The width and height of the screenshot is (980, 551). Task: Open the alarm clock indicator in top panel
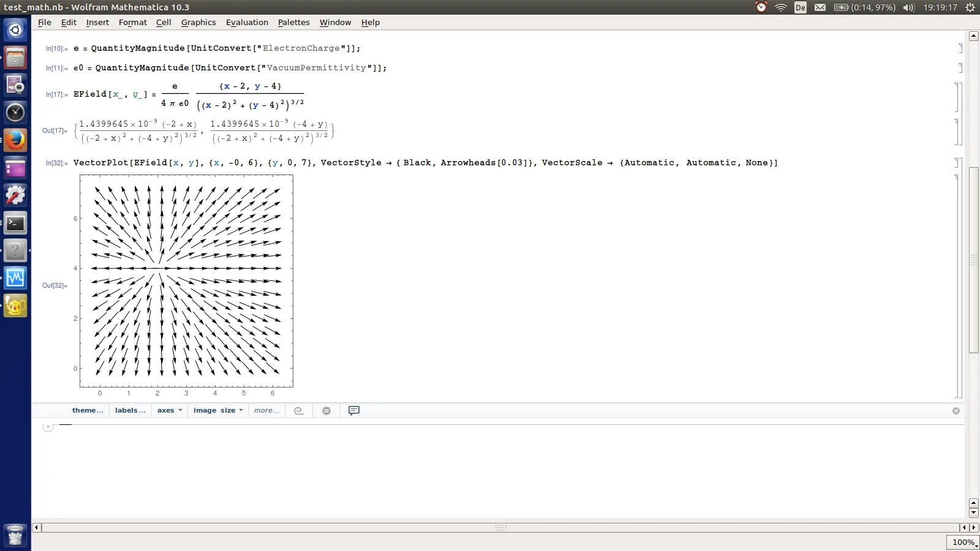(761, 7)
